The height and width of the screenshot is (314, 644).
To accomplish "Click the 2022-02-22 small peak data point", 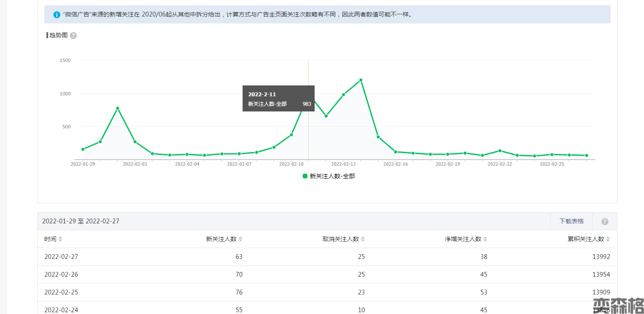I will point(500,151).
